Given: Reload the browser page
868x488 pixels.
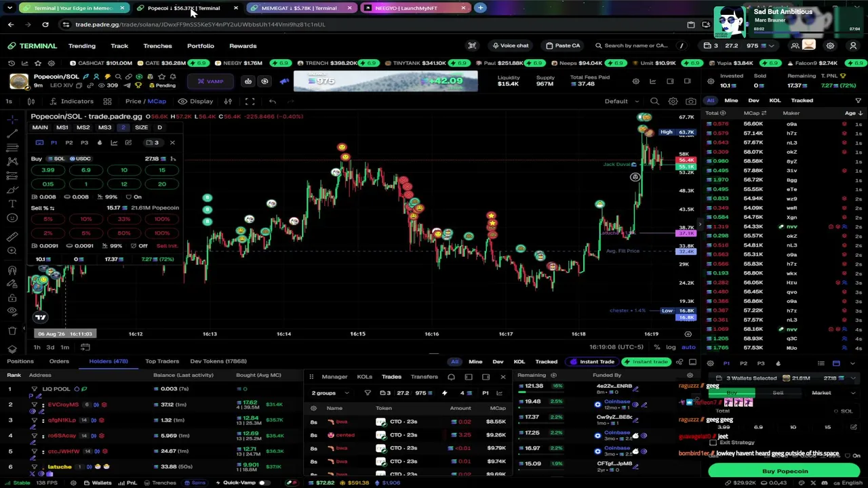Looking at the screenshot, I should click(45, 24).
